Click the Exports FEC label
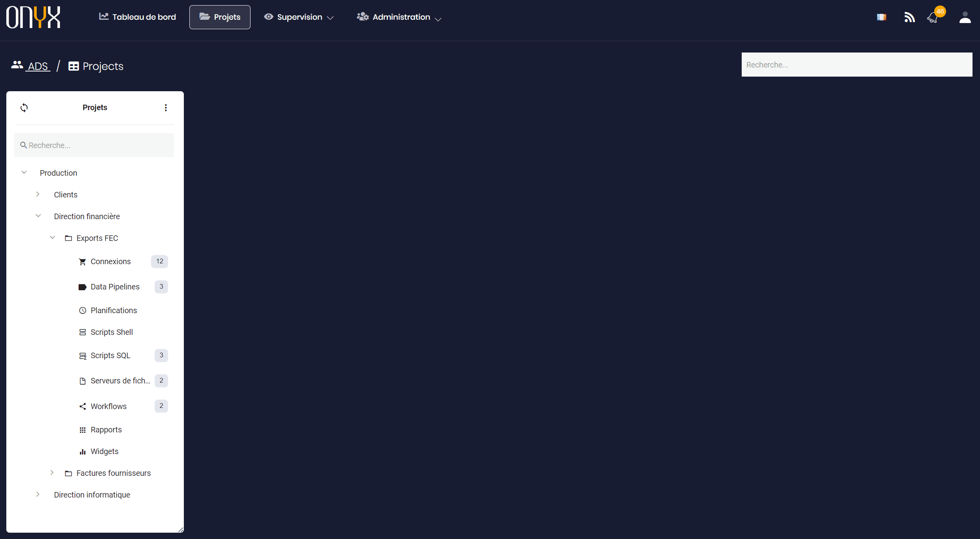This screenshot has width=980, height=539. [97, 238]
